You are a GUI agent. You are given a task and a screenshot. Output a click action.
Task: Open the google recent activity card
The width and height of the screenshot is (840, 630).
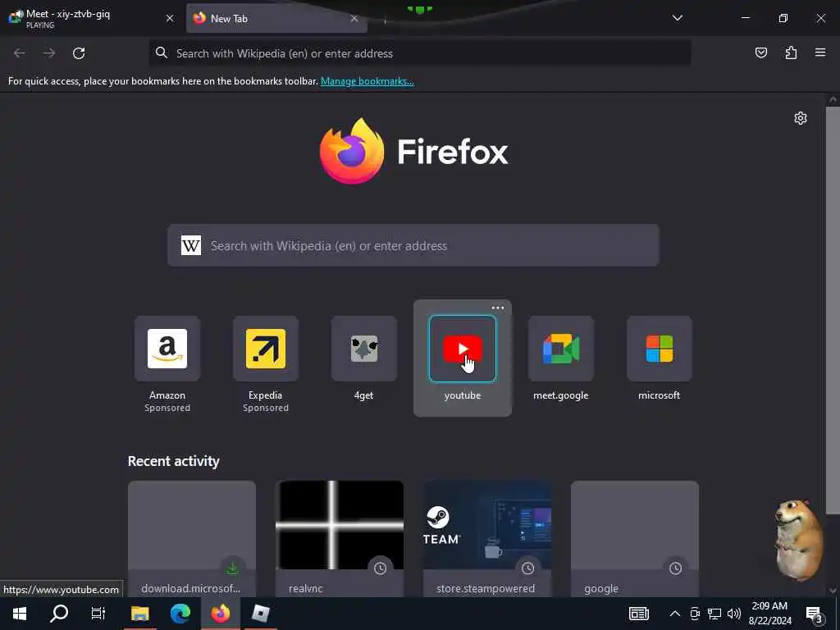635,538
